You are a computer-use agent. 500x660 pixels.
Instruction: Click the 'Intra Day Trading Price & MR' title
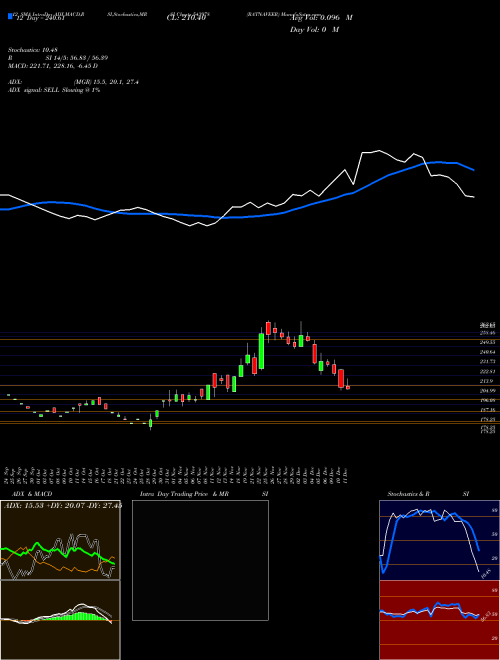click(184, 494)
